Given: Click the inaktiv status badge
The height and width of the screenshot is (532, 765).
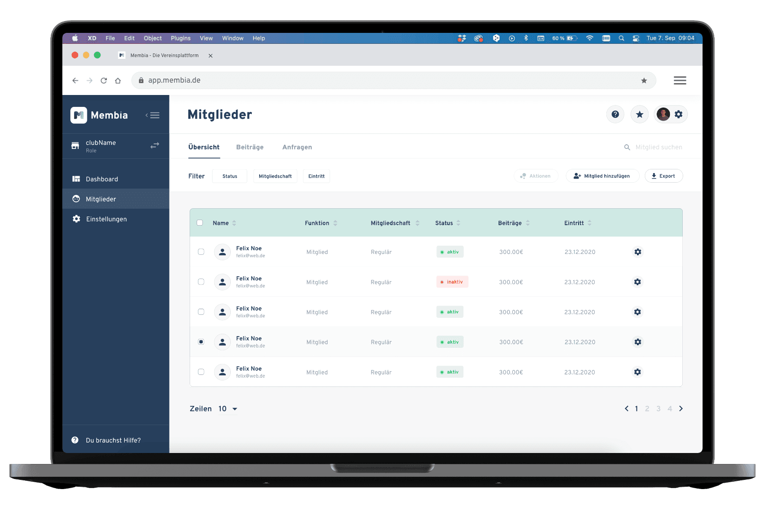Looking at the screenshot, I should [x=452, y=282].
